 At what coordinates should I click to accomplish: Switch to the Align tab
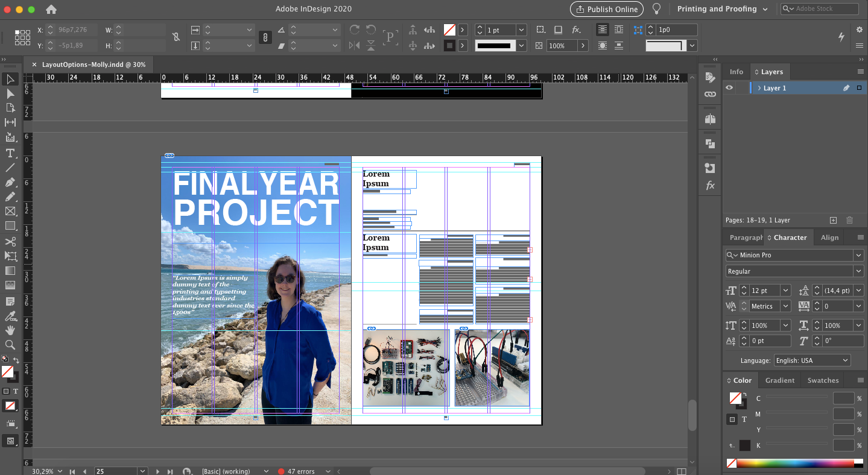tap(829, 237)
